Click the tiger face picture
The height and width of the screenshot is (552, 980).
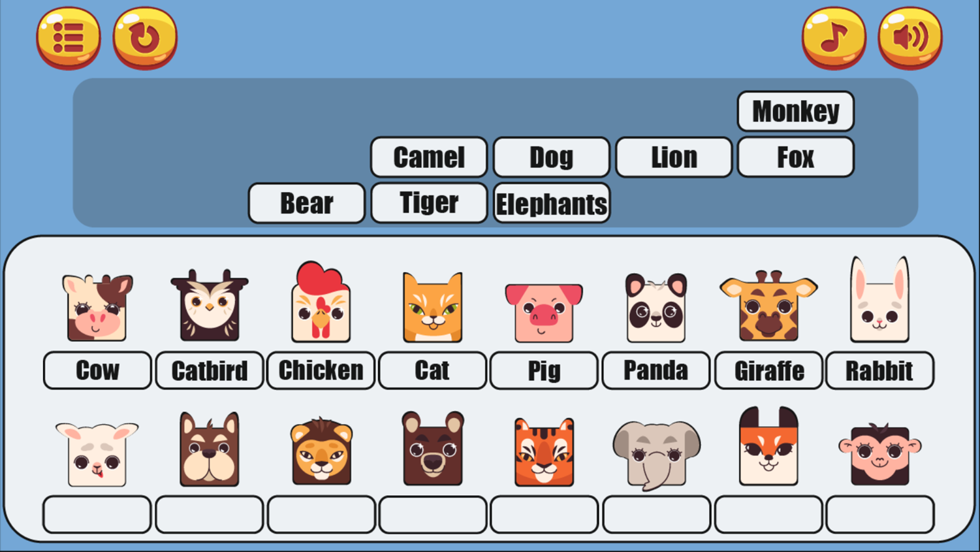point(544,452)
